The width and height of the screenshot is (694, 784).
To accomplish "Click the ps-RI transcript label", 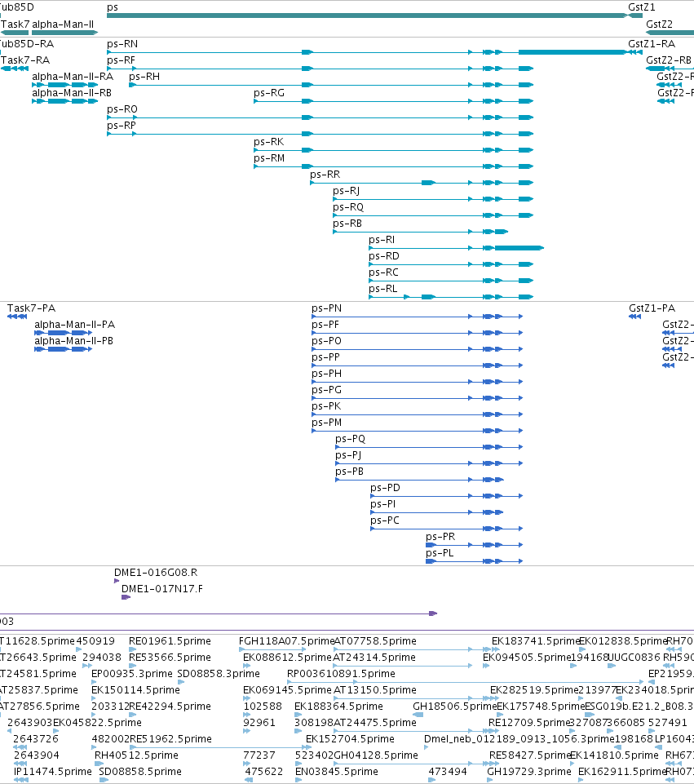I will point(382,240).
